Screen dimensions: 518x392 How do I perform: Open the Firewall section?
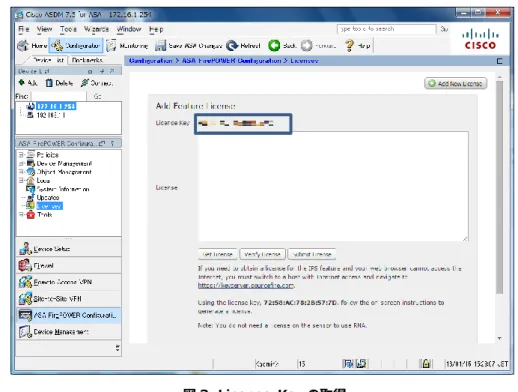pyautogui.click(x=69, y=265)
